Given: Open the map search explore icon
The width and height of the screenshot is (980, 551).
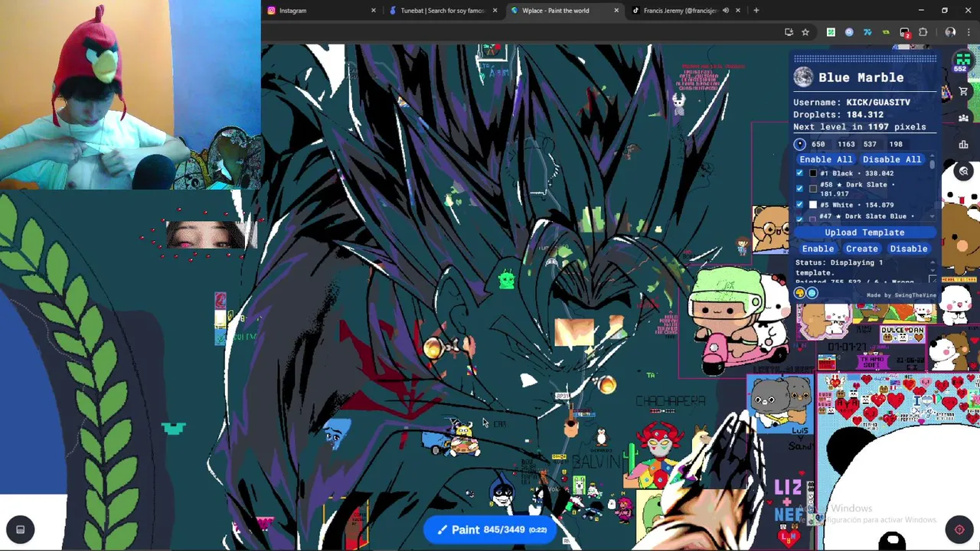Looking at the screenshot, I should point(964,171).
